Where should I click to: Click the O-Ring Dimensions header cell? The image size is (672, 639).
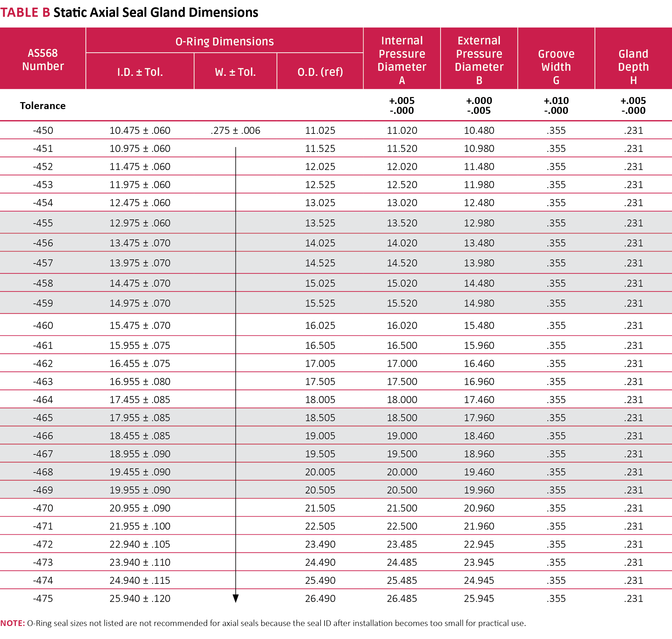pyautogui.click(x=224, y=41)
